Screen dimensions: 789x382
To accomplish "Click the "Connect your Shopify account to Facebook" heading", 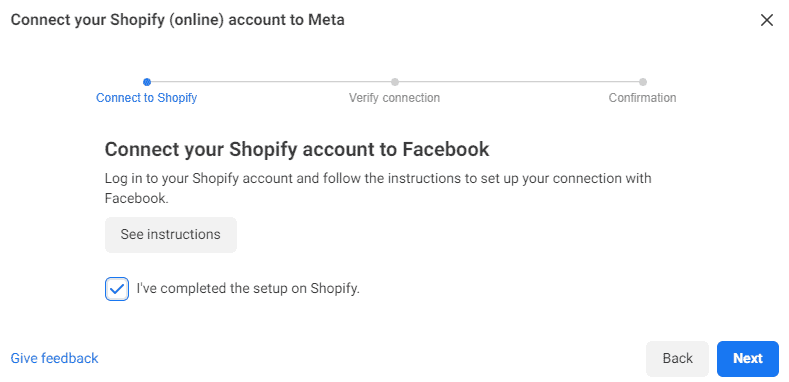I will click(297, 149).
